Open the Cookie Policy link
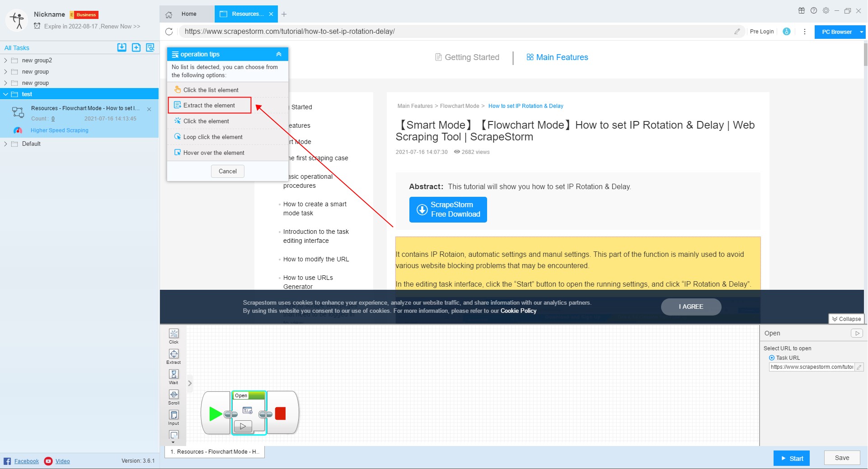This screenshot has width=868, height=469. [518, 311]
